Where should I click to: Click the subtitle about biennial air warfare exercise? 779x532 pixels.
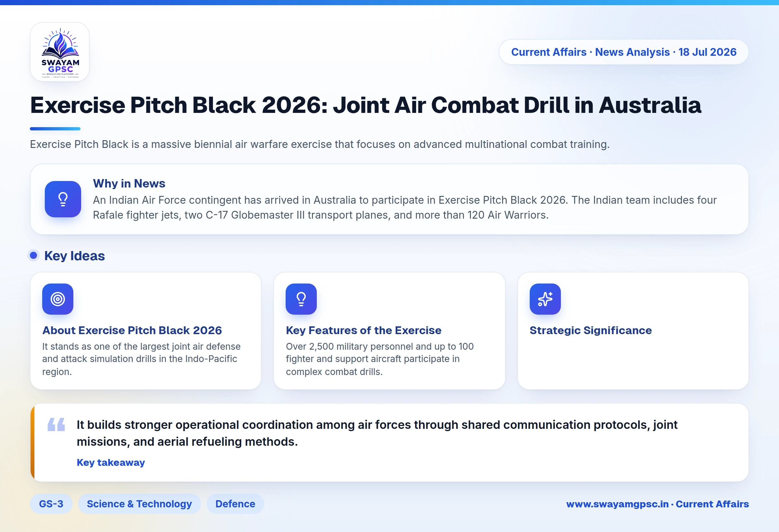319,144
